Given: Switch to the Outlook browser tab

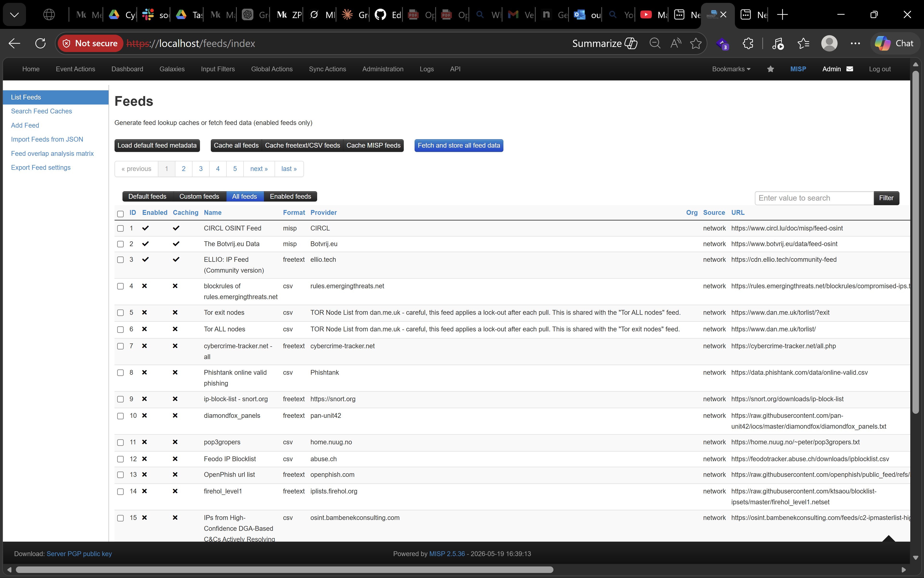Looking at the screenshot, I should (586, 15).
